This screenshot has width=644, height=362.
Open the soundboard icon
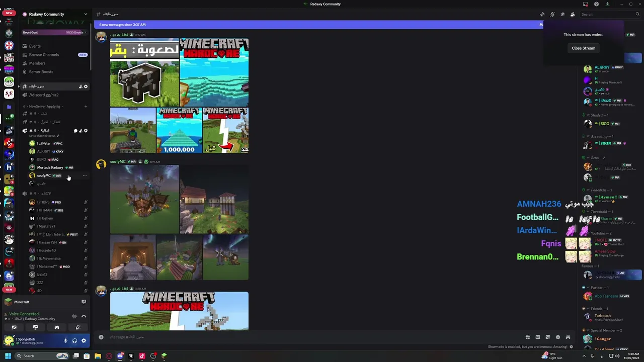coord(78,327)
